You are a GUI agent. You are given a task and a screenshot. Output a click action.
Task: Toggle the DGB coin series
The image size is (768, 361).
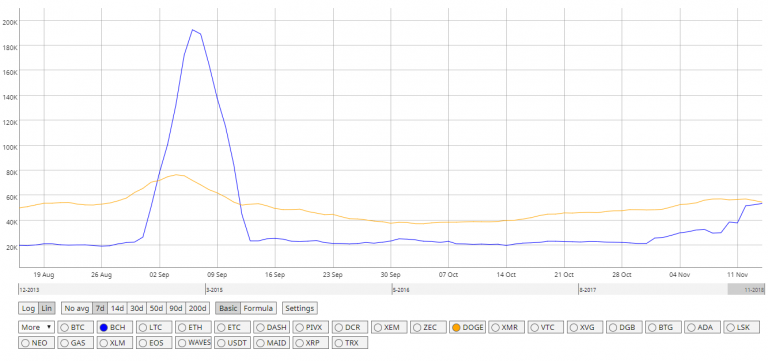point(624,328)
